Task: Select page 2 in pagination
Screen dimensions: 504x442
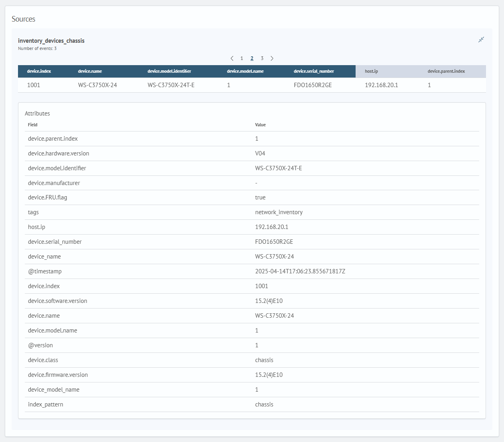Action: (x=252, y=58)
